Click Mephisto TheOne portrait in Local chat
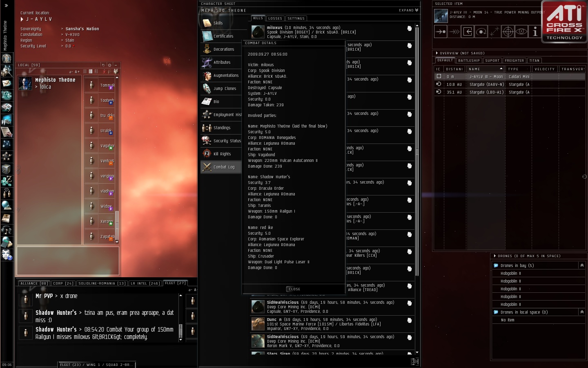The width and height of the screenshot is (588, 368). click(x=25, y=83)
